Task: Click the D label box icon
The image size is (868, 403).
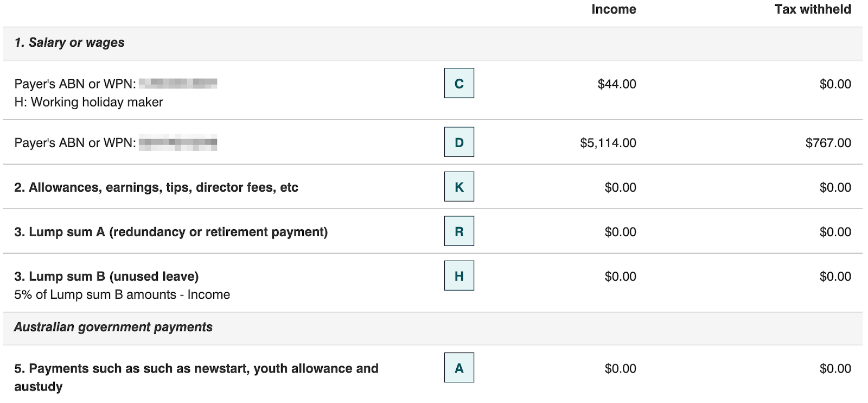Action: click(459, 142)
